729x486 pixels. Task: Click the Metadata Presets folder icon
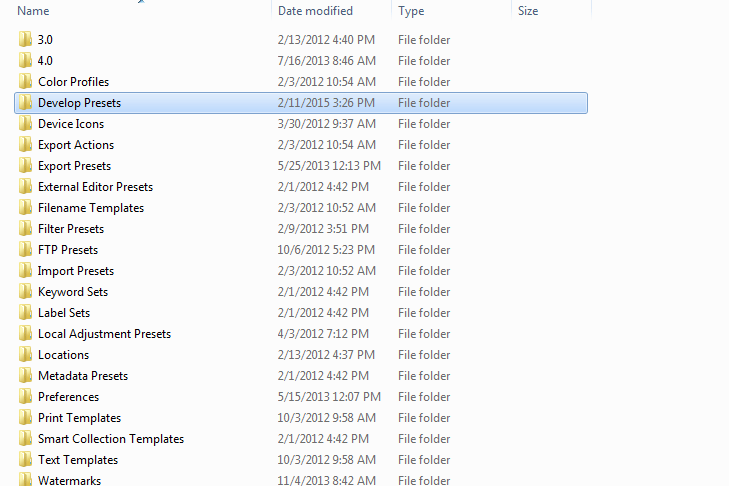(x=26, y=376)
